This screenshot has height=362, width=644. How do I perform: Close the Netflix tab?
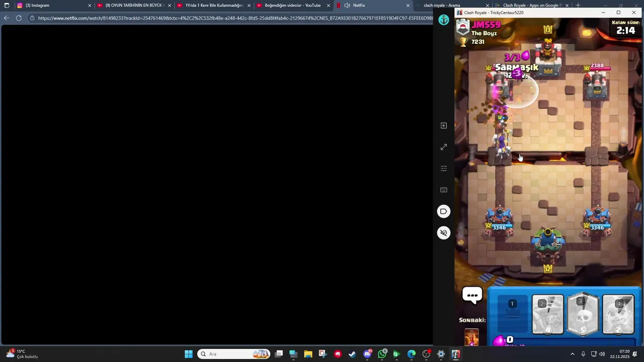click(408, 6)
